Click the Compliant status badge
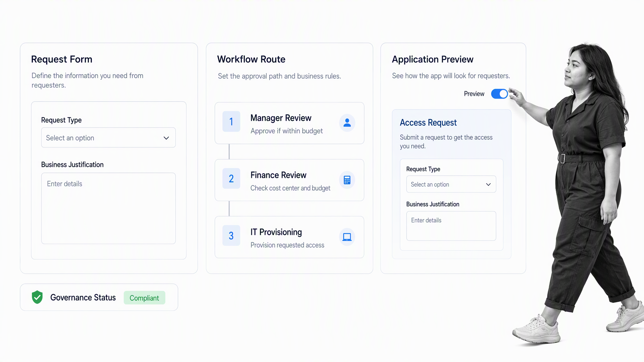The image size is (644, 362). click(x=144, y=298)
